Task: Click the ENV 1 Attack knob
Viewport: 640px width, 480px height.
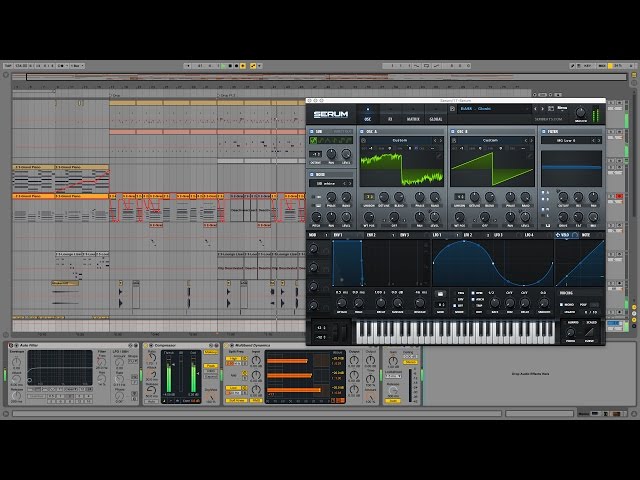Action: 341,303
